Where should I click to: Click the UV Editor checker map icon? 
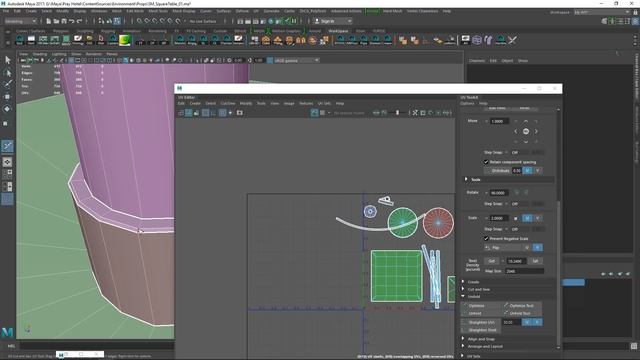click(x=322, y=113)
